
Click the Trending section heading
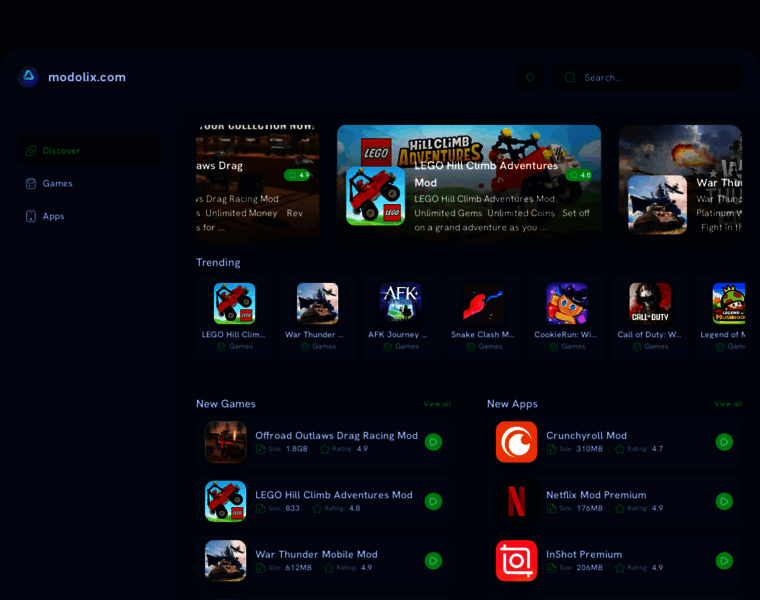pos(218,262)
